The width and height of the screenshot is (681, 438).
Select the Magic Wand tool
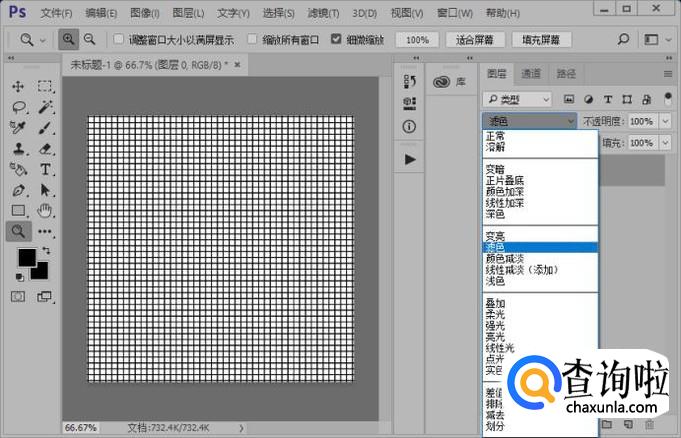tap(46, 107)
